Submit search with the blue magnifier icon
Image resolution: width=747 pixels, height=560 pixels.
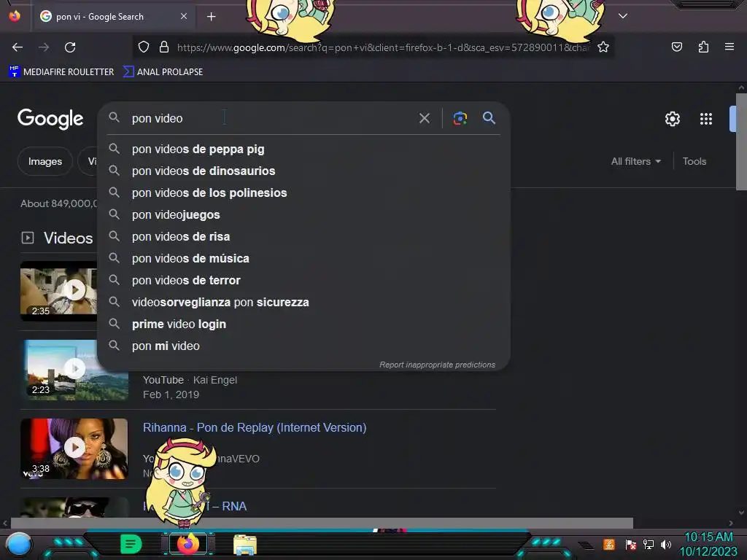coord(489,117)
